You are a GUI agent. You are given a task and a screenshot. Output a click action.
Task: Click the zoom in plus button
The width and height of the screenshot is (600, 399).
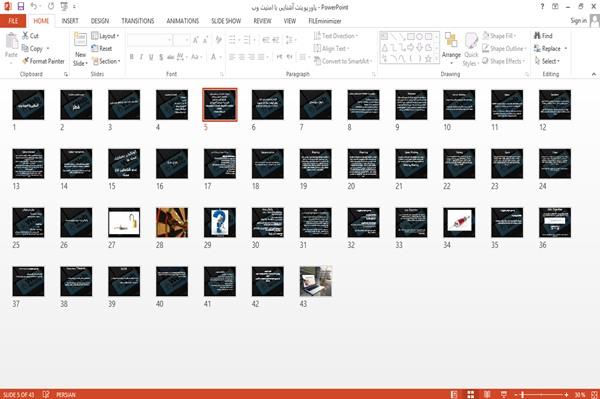point(566,394)
